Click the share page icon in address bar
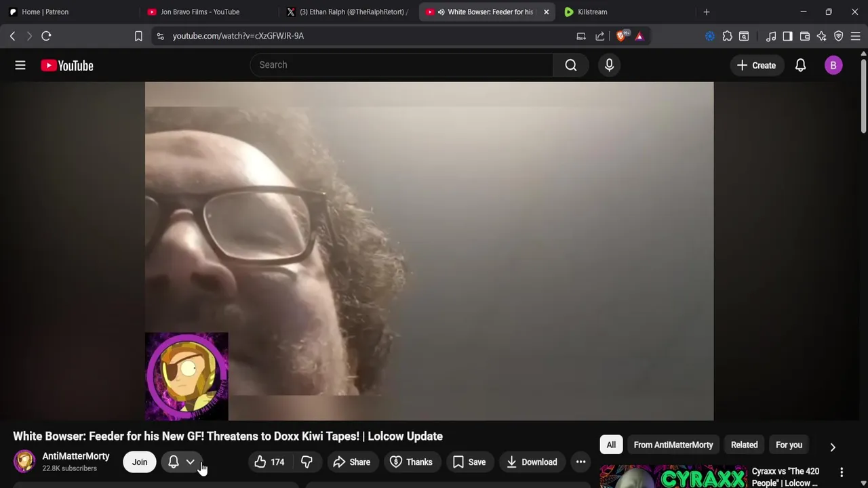Screen dimensions: 868x488 tap(600, 36)
